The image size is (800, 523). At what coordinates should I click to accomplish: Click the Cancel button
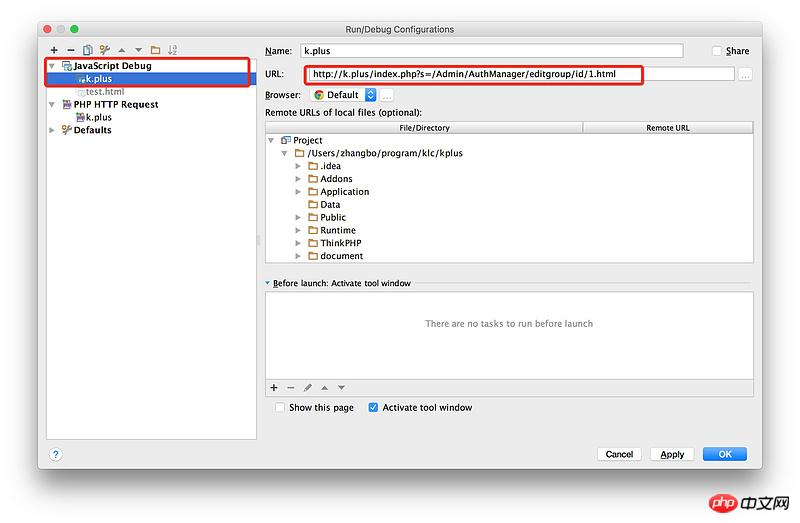619,454
